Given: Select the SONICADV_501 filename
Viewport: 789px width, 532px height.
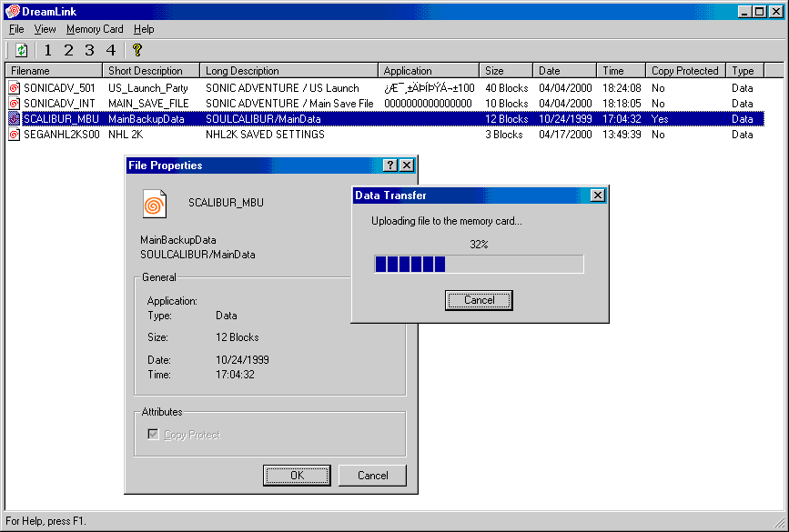Looking at the screenshot, I should click(x=59, y=88).
